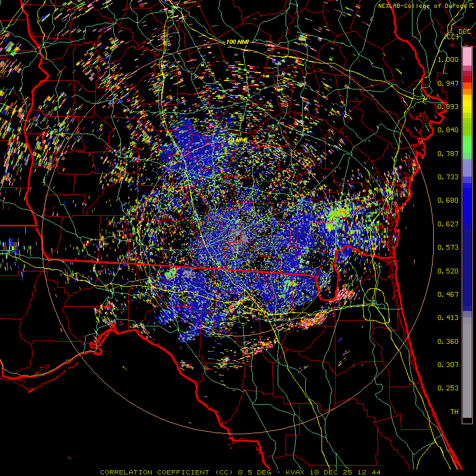Pick the bright green segment of the color scale
The width and height of the screenshot is (476, 476).
pyautogui.click(x=467, y=144)
